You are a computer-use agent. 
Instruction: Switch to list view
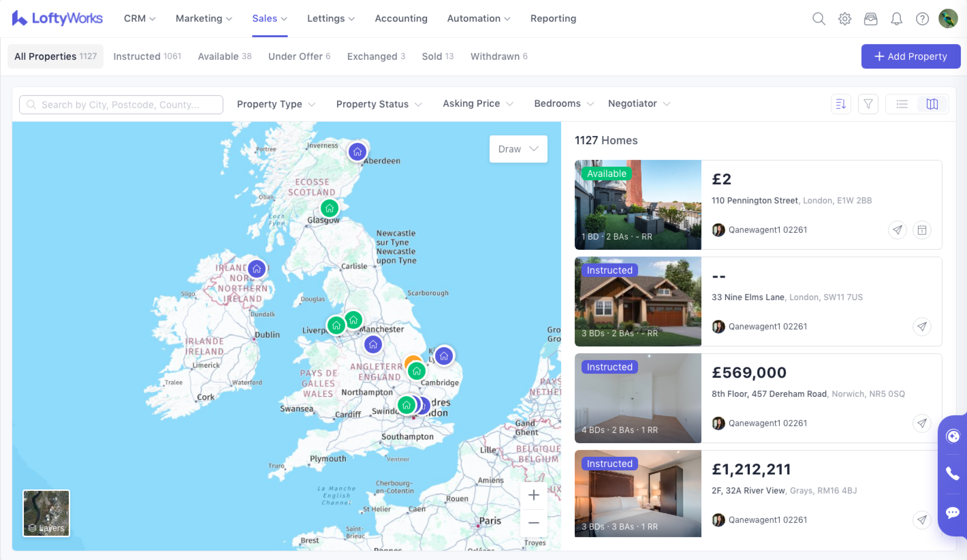coord(902,104)
